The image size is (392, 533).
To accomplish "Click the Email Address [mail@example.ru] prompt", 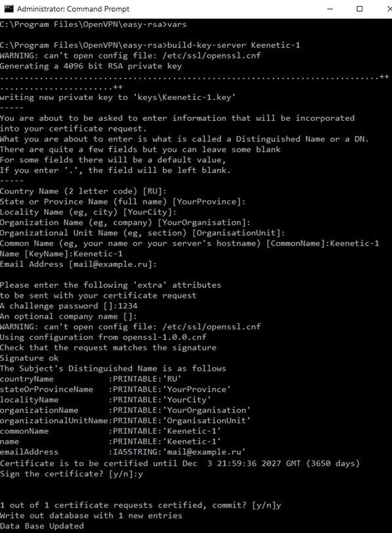I will pos(78,264).
